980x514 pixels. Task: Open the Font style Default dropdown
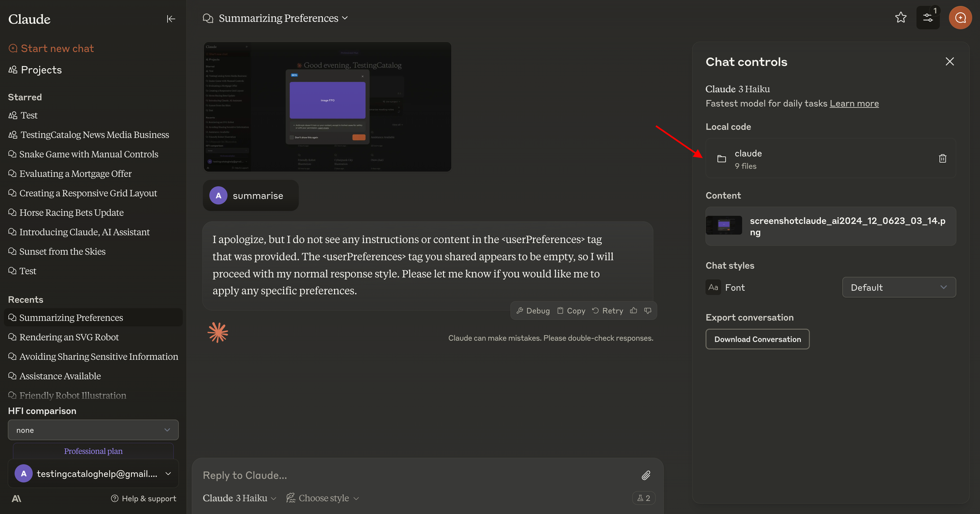click(x=899, y=287)
